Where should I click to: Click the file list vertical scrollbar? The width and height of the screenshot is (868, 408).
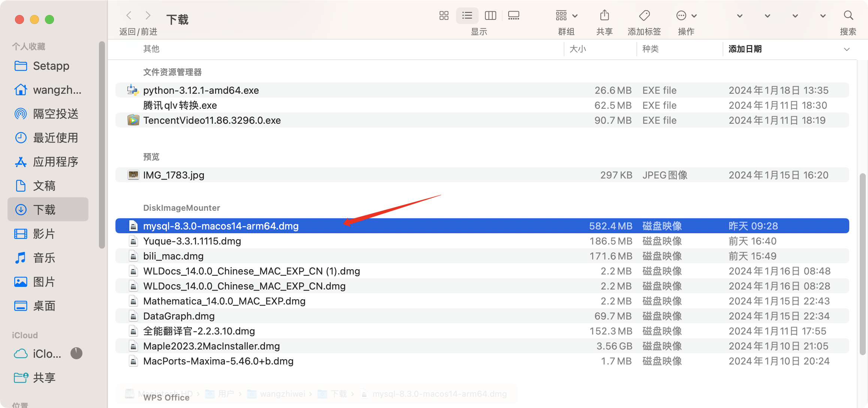click(862, 264)
